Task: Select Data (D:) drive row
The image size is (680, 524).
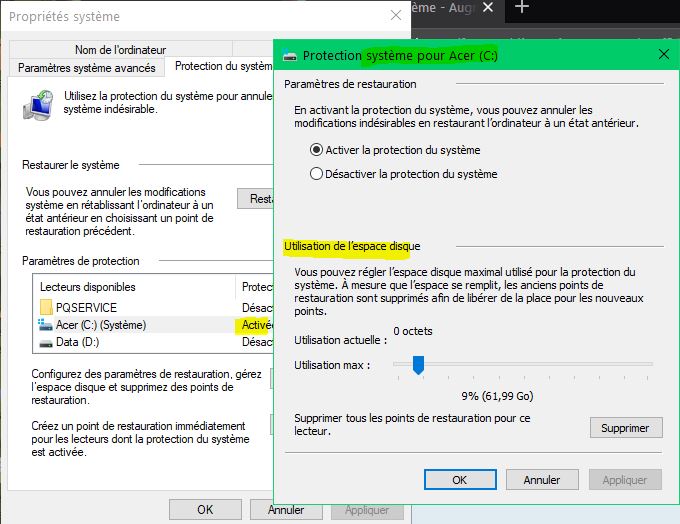Action: 153,342
